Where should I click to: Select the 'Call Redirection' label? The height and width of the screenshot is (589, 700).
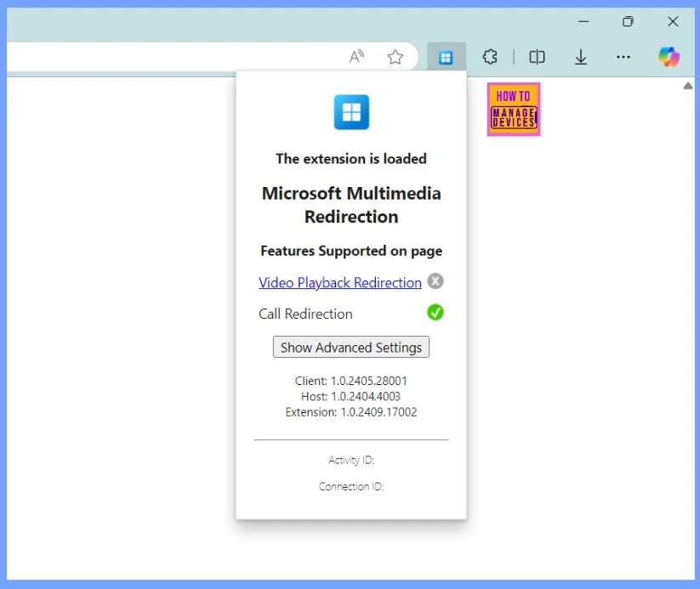click(x=305, y=314)
